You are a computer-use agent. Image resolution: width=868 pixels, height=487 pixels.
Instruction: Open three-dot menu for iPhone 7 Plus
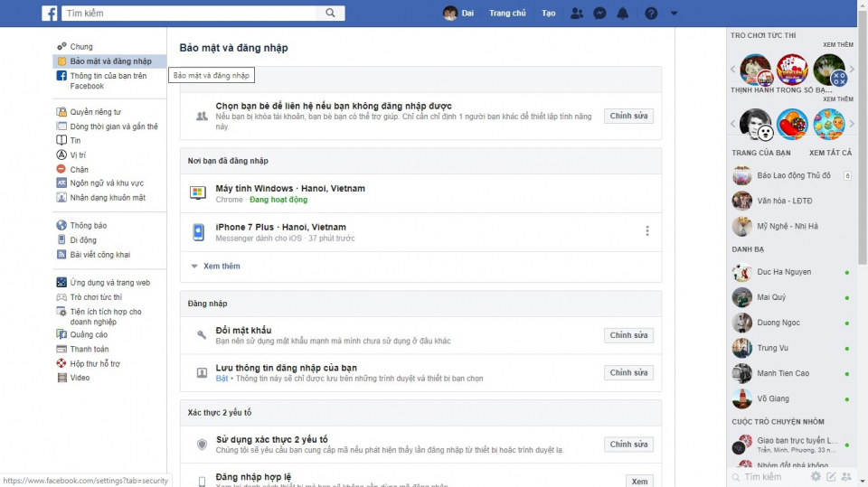coord(647,231)
